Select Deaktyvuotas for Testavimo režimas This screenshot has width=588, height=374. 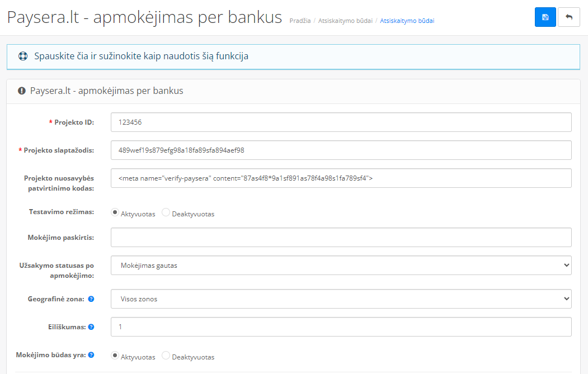click(x=166, y=213)
